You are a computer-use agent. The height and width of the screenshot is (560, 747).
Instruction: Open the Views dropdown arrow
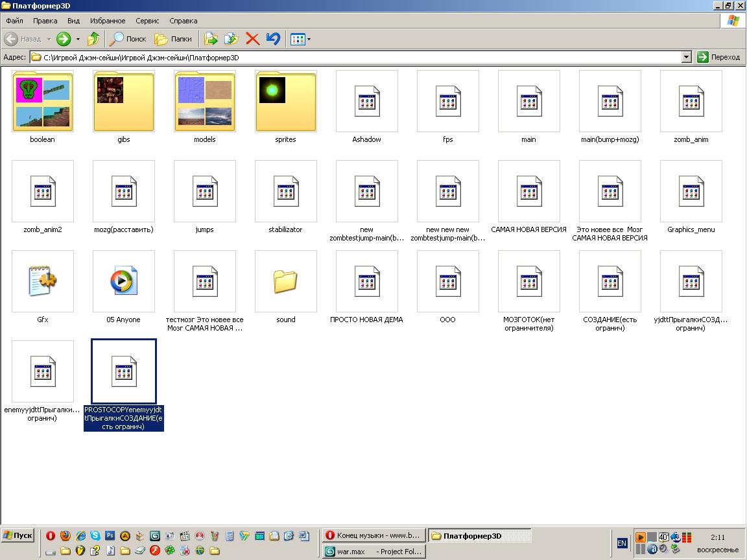click(309, 40)
